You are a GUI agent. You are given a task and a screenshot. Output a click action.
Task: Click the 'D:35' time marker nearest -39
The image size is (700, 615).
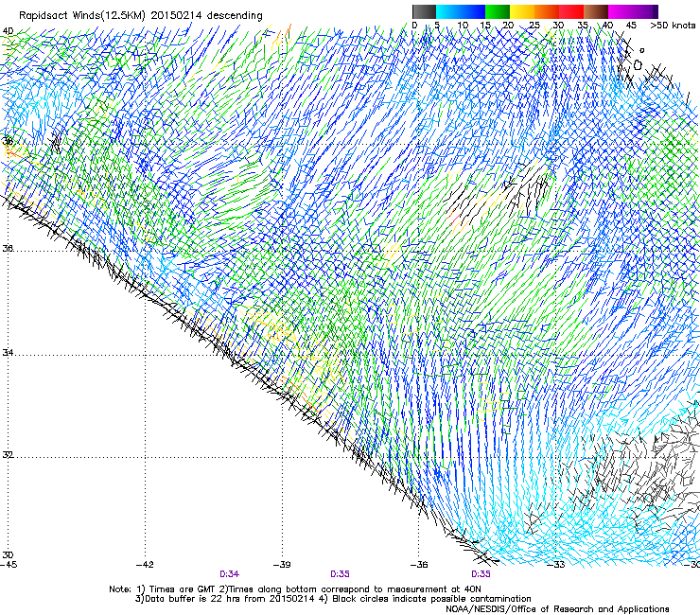(340, 574)
